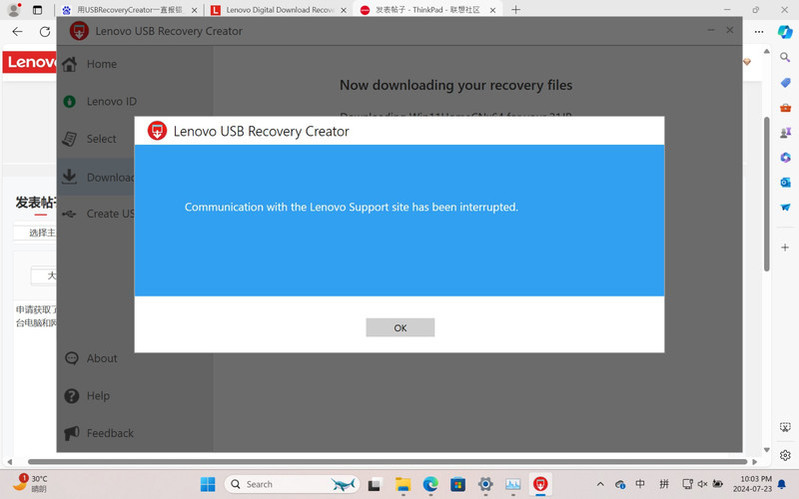Open Microsoft Edge from taskbar

tap(431, 484)
